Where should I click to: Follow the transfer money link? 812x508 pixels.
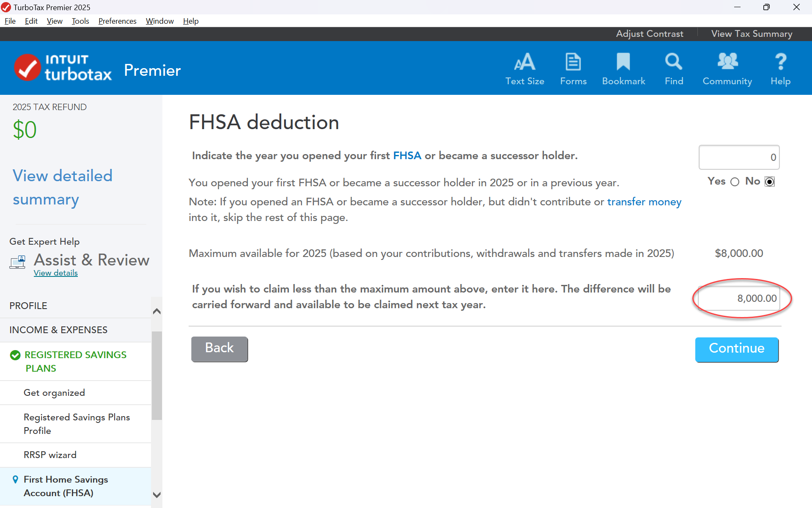click(x=644, y=202)
